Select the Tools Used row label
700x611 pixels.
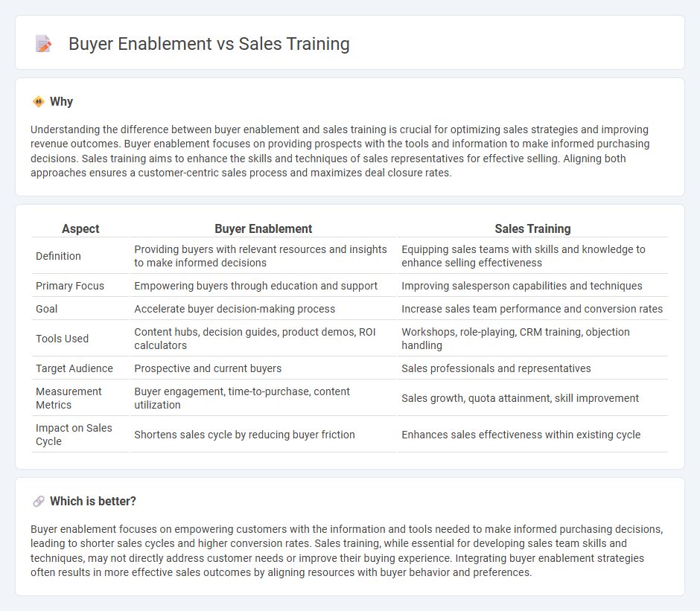(62, 339)
